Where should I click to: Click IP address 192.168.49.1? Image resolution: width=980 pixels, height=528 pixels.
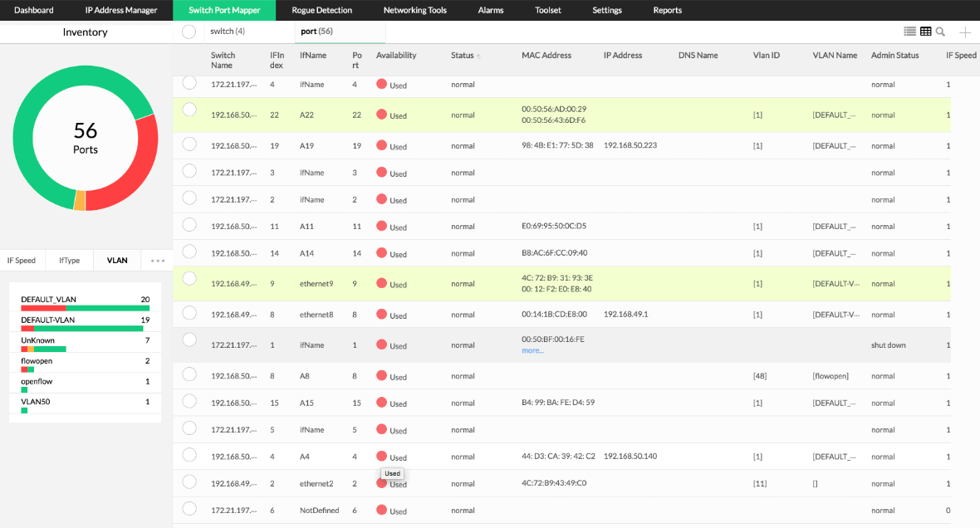[x=625, y=315]
